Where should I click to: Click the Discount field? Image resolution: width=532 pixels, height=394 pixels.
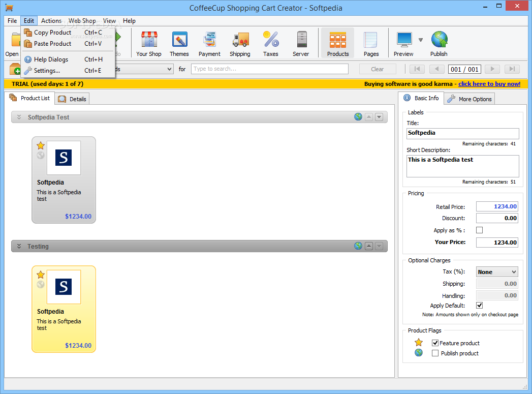[497, 218]
